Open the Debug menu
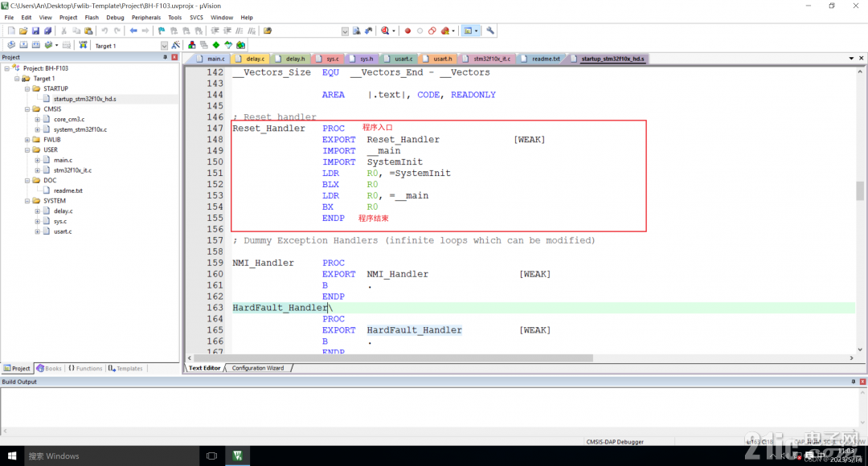 pyautogui.click(x=115, y=18)
